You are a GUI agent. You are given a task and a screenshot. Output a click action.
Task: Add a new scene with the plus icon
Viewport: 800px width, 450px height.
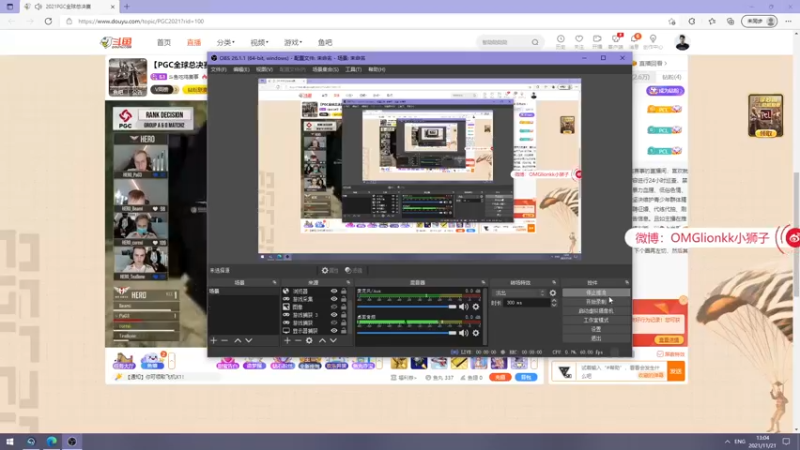coord(214,340)
